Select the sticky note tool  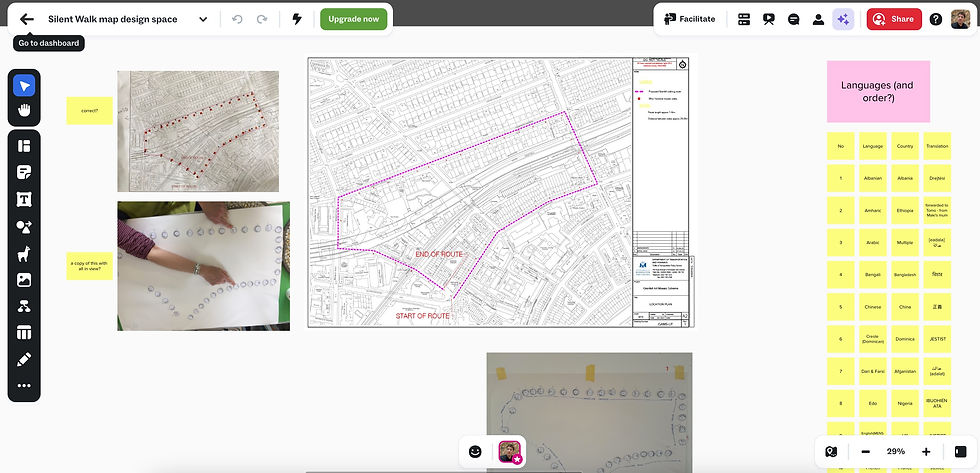click(x=24, y=172)
